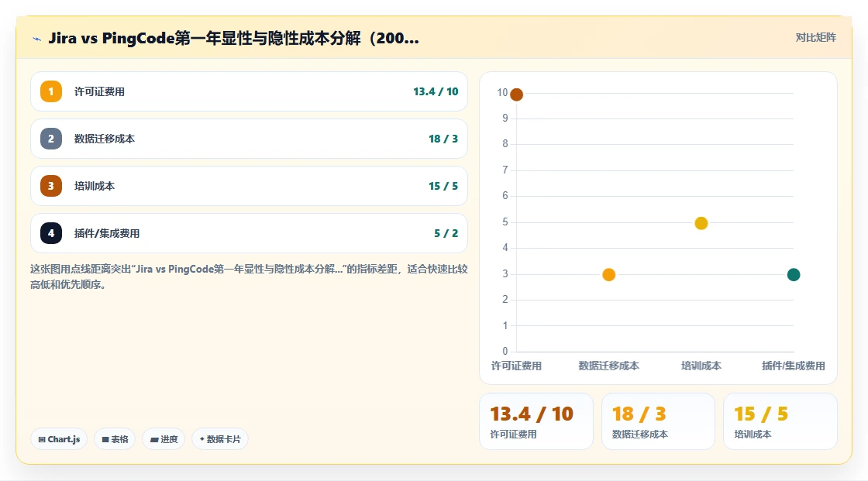Click the 许可证费用 x-axis label
This screenshot has height=481, width=868.
click(516, 366)
